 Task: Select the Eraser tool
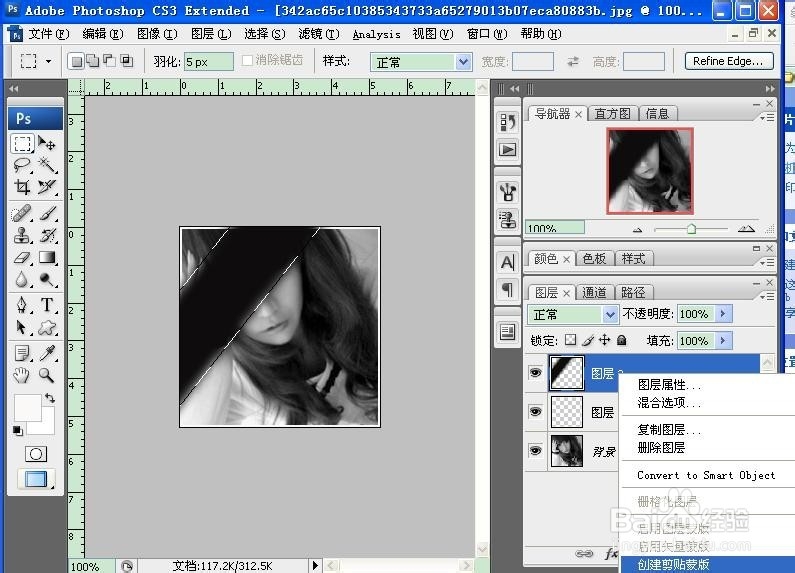(22, 257)
